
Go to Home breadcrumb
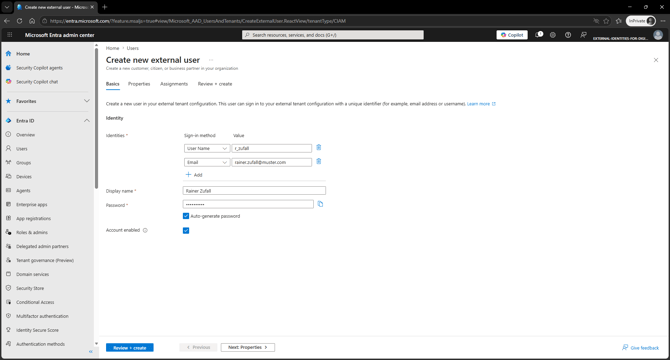click(112, 48)
